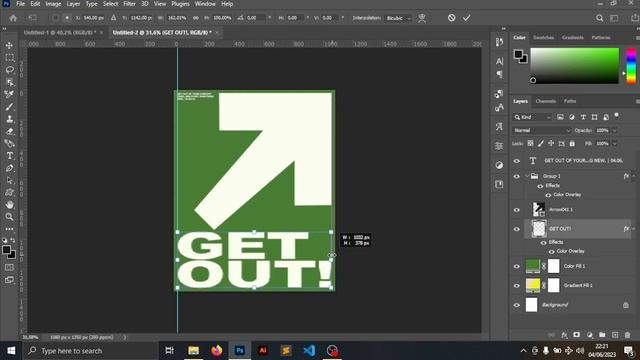The height and width of the screenshot is (360, 640).
Task: Select the Pen tool
Action: (x=9, y=168)
